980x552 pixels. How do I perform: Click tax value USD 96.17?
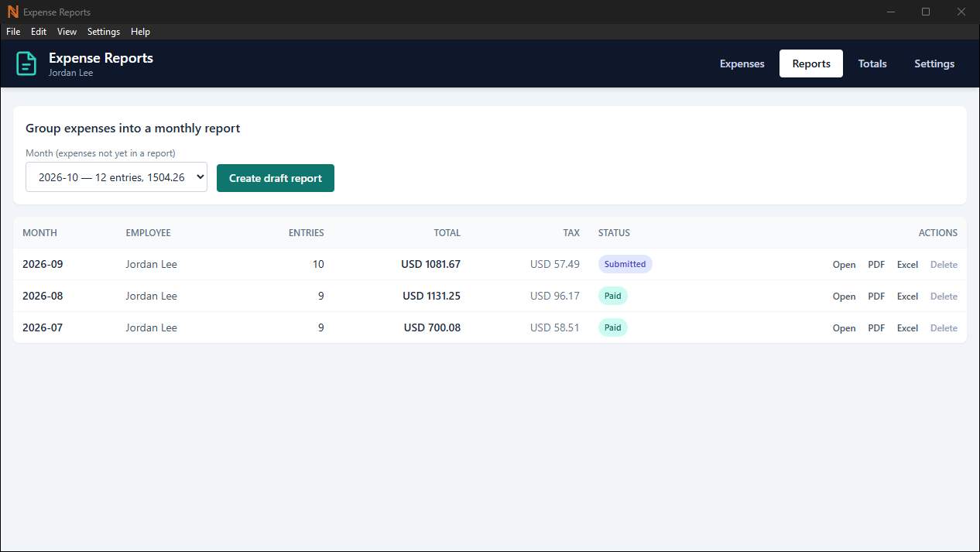(555, 296)
